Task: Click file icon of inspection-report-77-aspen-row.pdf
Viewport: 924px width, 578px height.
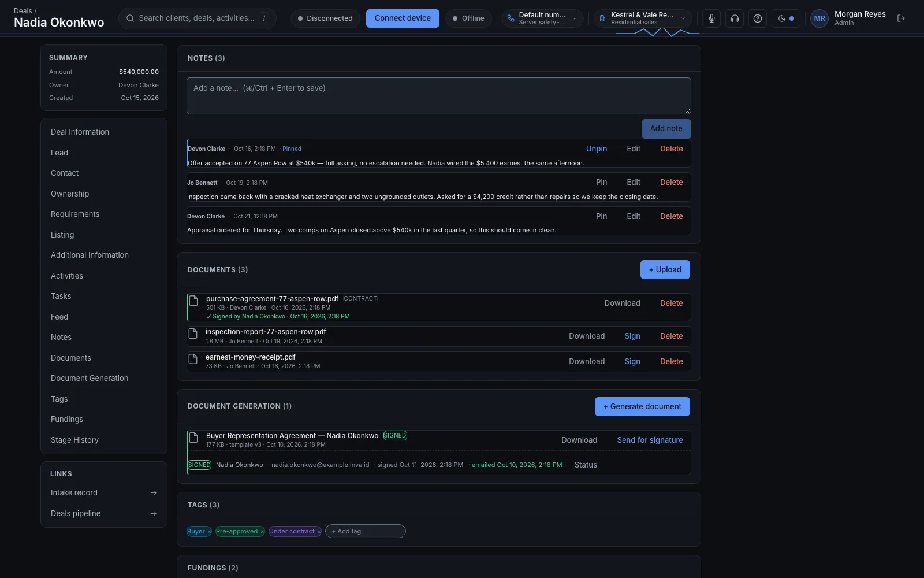Action: tap(193, 334)
